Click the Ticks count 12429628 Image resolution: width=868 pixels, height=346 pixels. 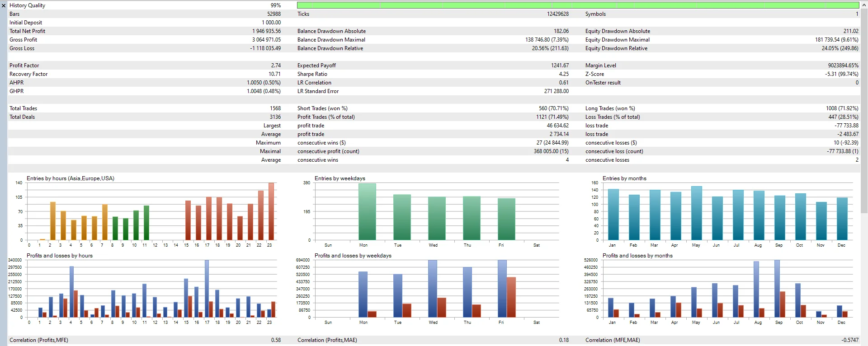558,14
